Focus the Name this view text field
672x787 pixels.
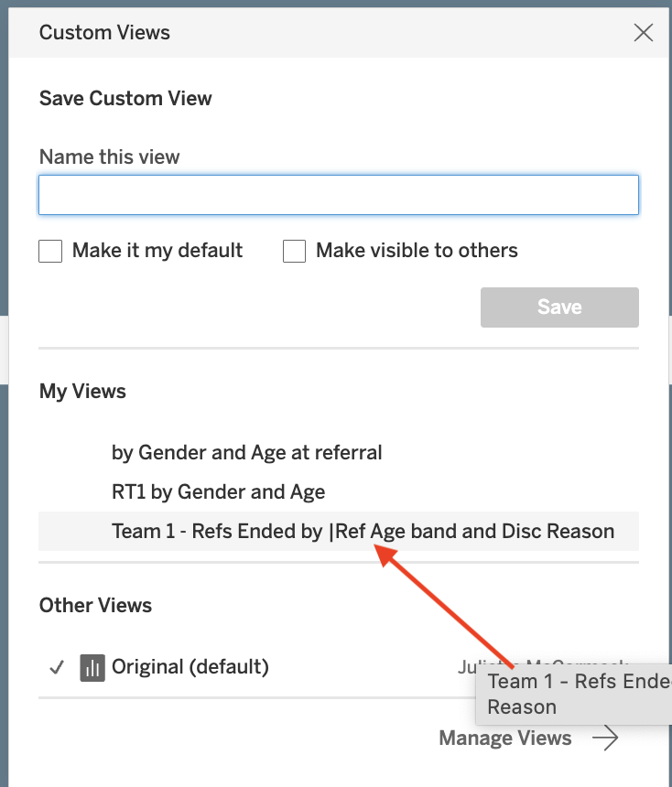point(338,195)
